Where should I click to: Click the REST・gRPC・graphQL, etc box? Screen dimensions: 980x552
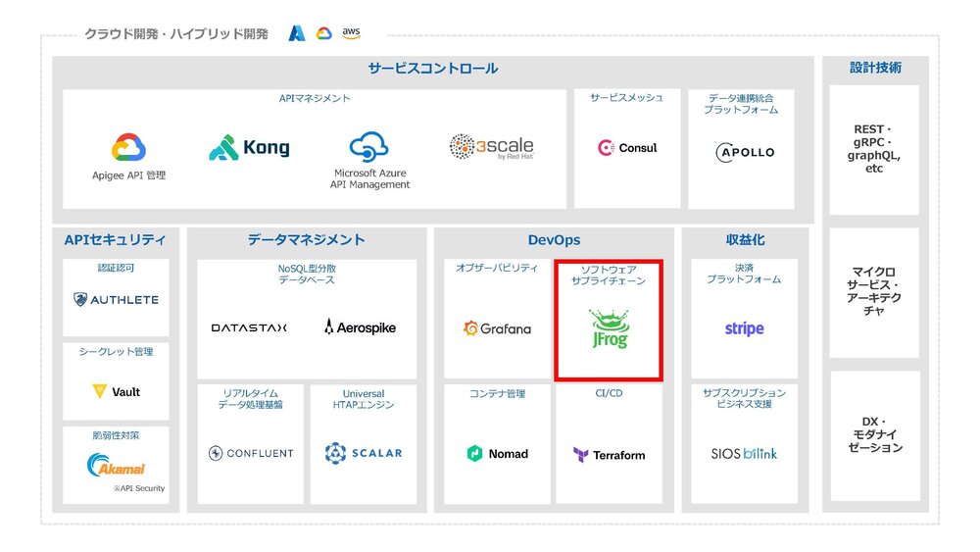(x=874, y=150)
